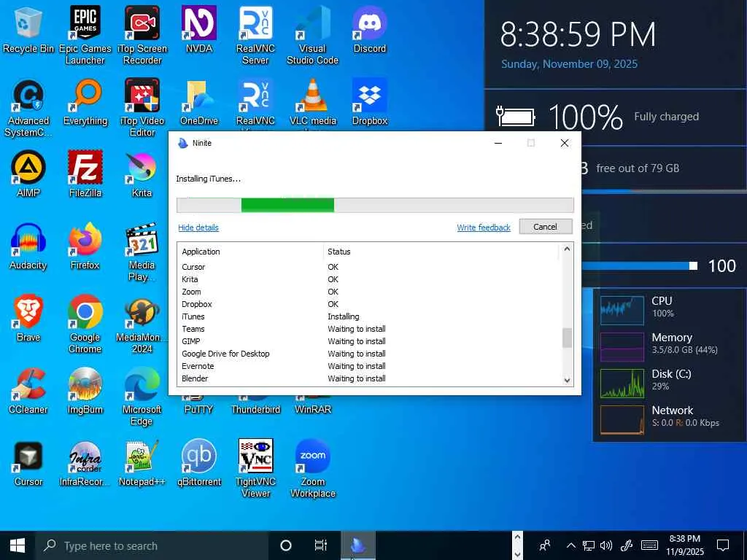This screenshot has width=747, height=560.
Task: Click the CPU usage graph widget
Action: tap(622, 309)
